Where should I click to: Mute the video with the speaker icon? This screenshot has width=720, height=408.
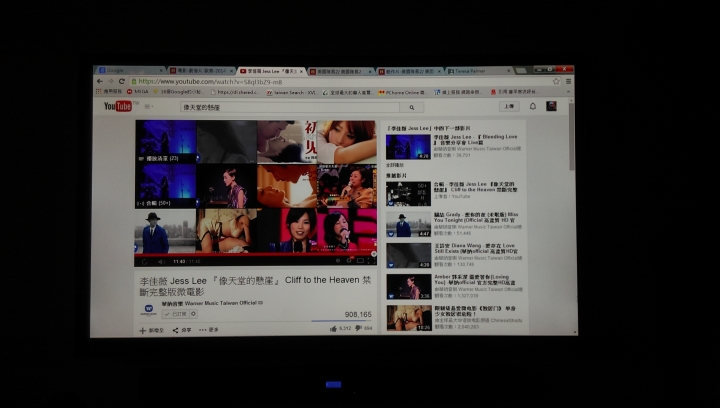coord(161,262)
